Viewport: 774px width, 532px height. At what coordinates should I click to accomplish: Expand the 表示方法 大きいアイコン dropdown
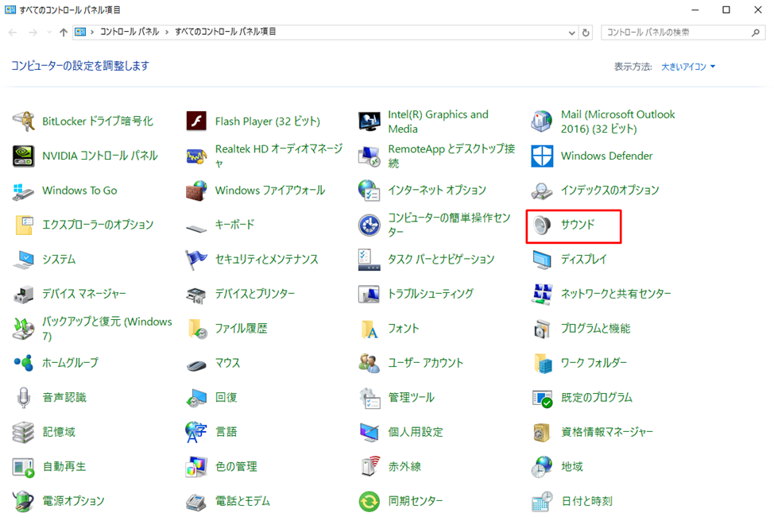click(688, 67)
